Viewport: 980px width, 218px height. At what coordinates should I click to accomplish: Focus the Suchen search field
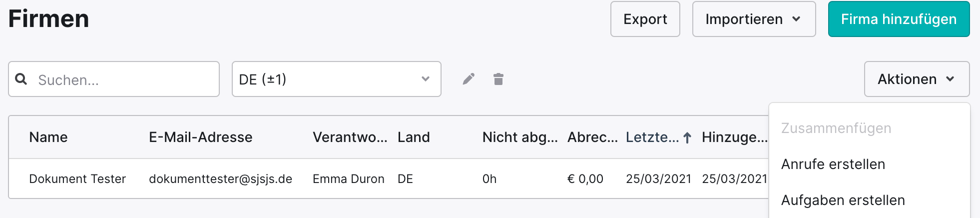tap(114, 79)
